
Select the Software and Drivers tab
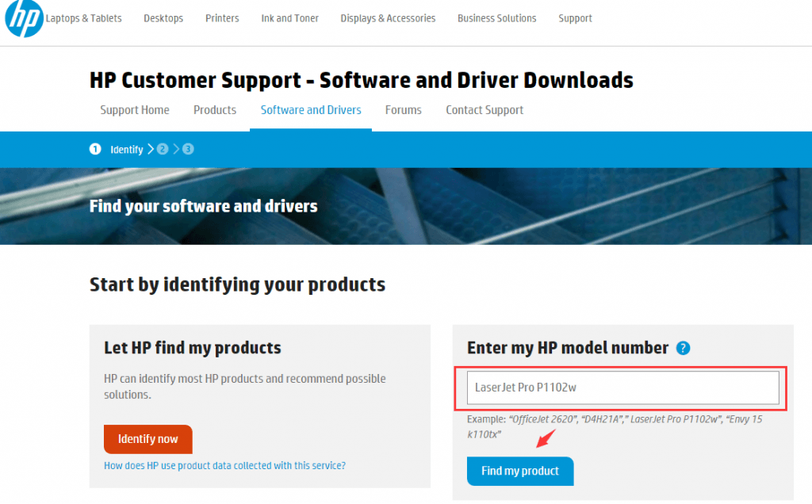click(x=310, y=110)
